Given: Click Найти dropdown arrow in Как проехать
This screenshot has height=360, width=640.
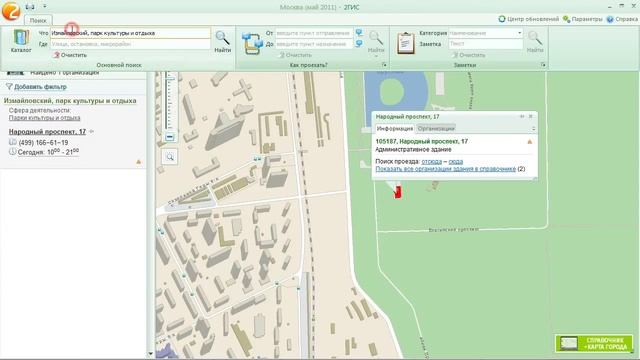Looking at the screenshot, I should click(376, 56).
